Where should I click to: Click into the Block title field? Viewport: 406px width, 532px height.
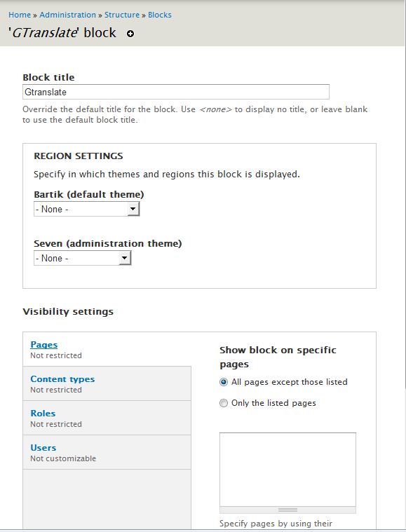[x=176, y=92]
